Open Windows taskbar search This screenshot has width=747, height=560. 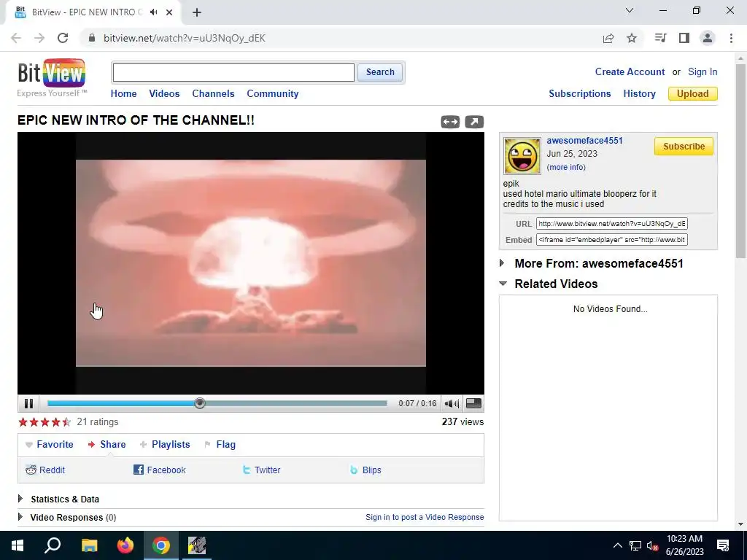[x=53, y=545]
